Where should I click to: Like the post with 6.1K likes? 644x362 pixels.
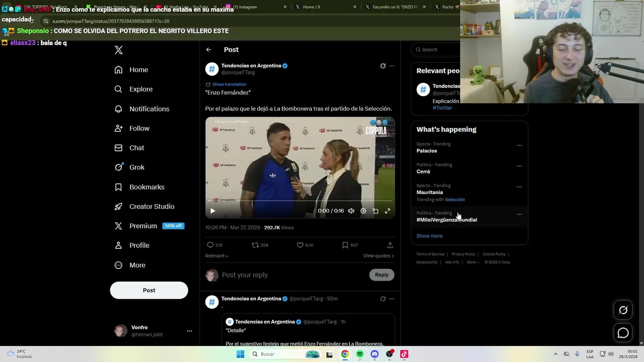tap(305, 245)
